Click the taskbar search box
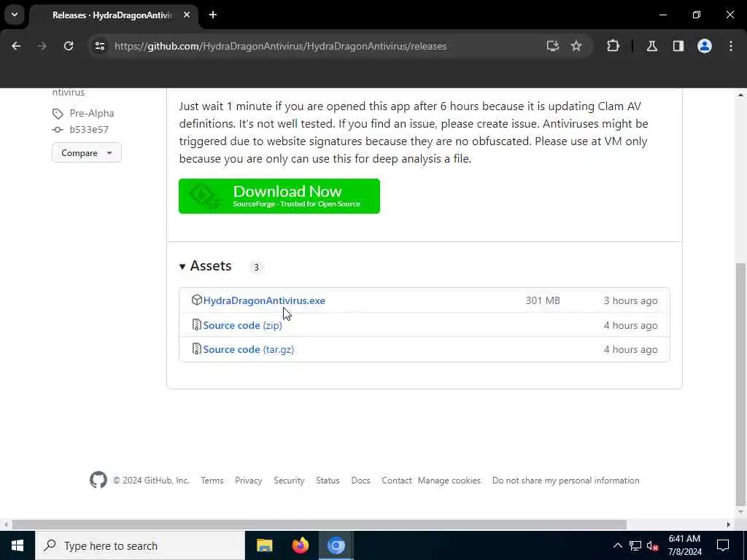The height and width of the screenshot is (560, 747). click(x=139, y=545)
